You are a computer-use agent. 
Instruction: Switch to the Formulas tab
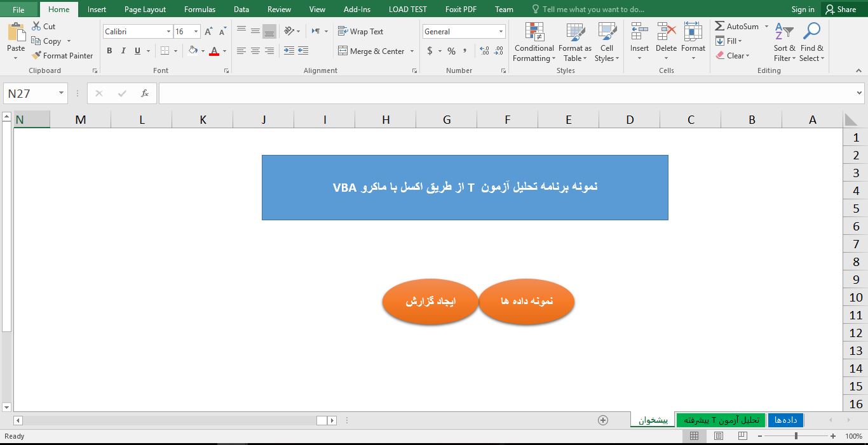coord(200,10)
